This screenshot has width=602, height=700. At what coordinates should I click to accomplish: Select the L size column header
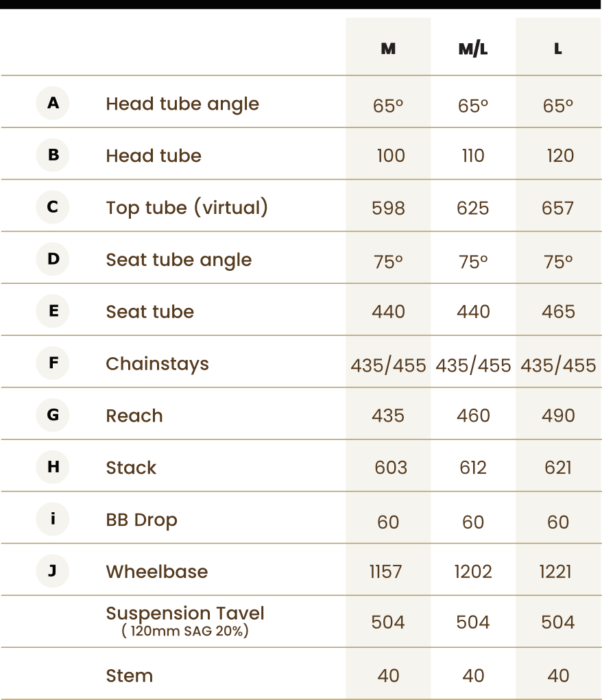(x=558, y=48)
